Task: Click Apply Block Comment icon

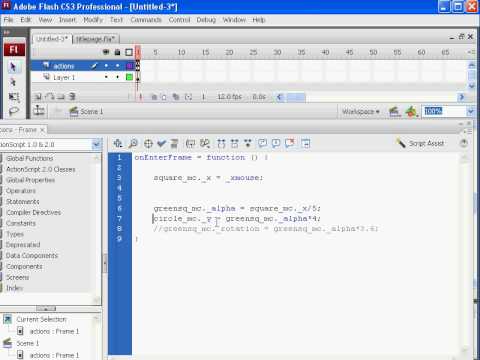Action: 263,143
